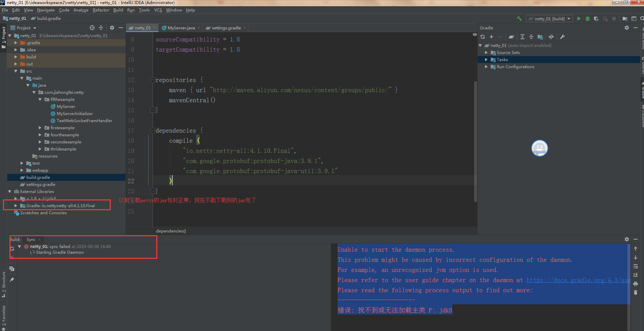Image resolution: width=644 pixels, height=331 pixels.
Task: Hide the Project tool window
Action: tap(121, 28)
